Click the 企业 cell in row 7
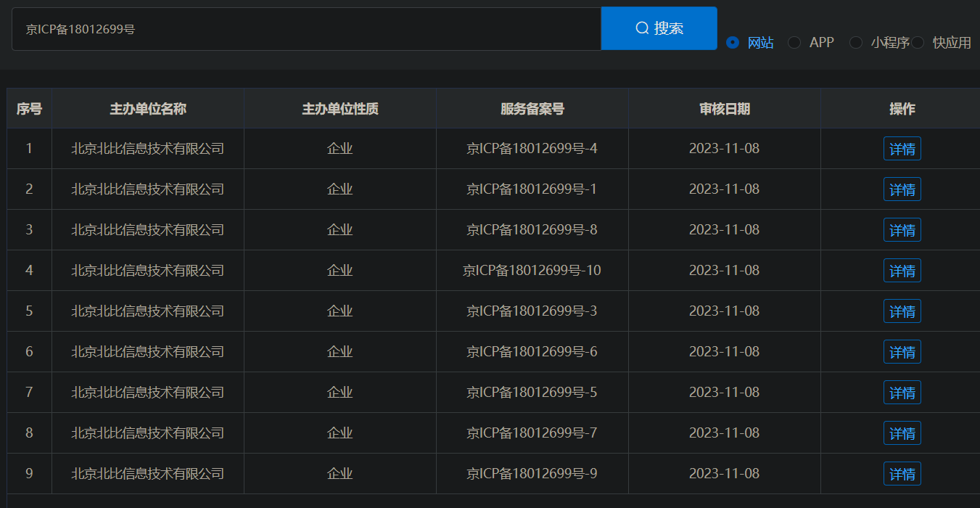The image size is (980, 508). [x=340, y=393]
